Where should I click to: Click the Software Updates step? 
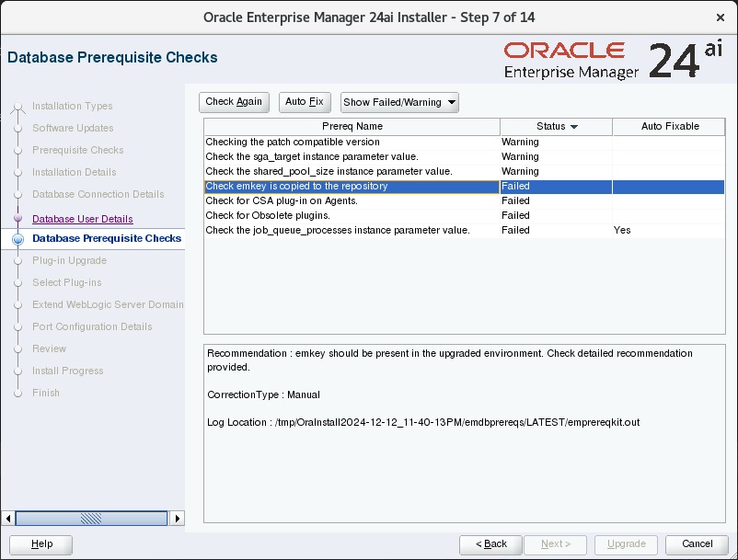tap(73, 129)
